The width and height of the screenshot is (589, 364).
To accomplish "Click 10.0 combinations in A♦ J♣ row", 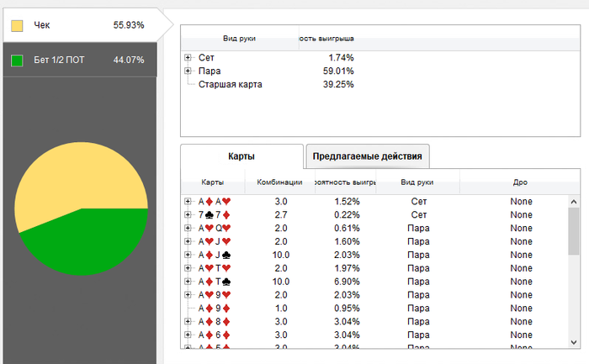I will pyautogui.click(x=281, y=255).
